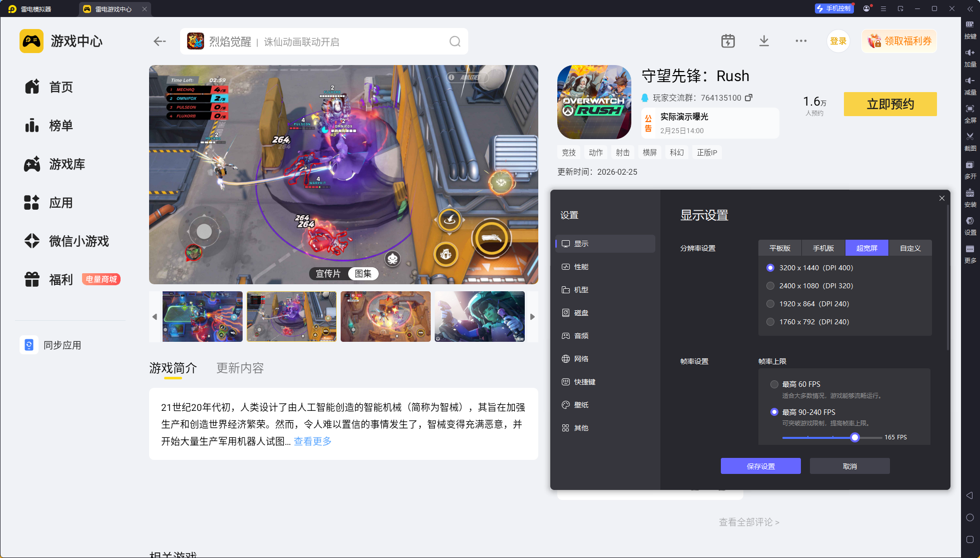Screen dimensions: 980x558
Task: Click the 保存设置 button
Action: coord(760,466)
